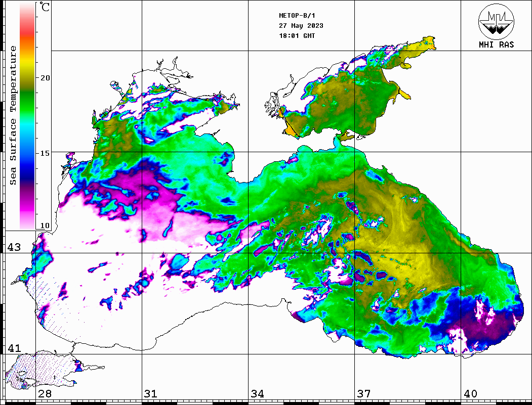Viewport: 532px width, 405px height.
Task: Click the '18:01 GMT' time text
Action: [x=297, y=35]
